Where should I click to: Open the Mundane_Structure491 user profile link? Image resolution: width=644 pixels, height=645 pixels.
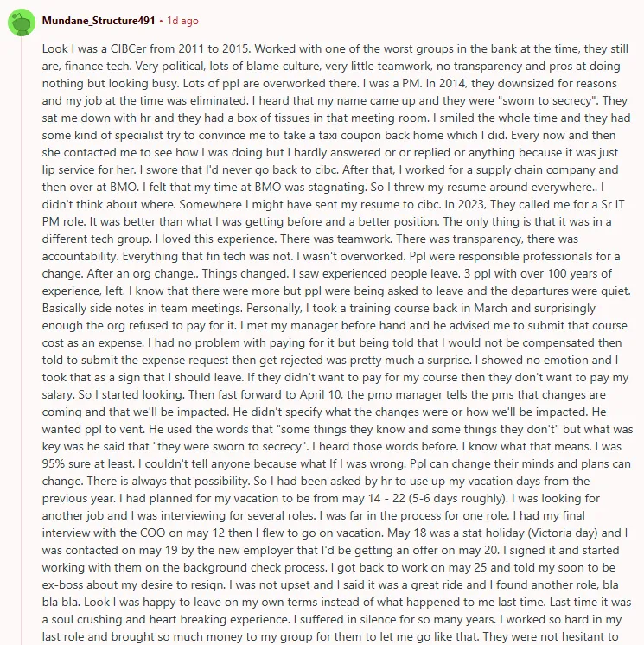tap(99, 21)
